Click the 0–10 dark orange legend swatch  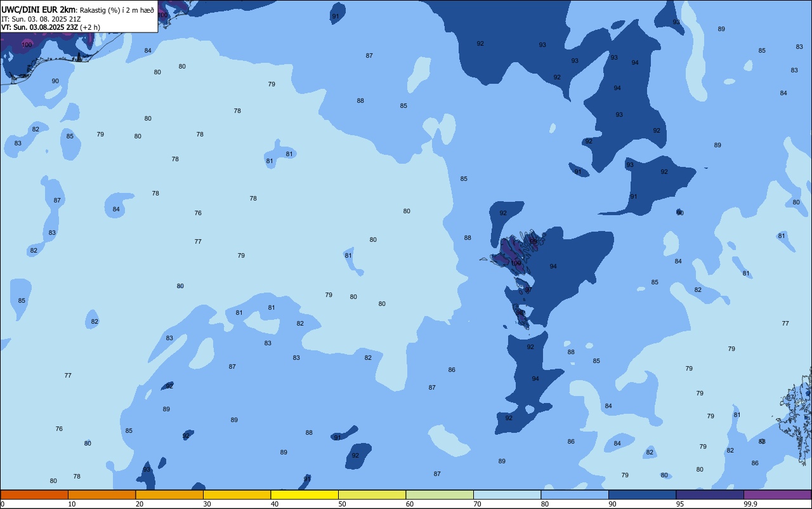click(34, 494)
